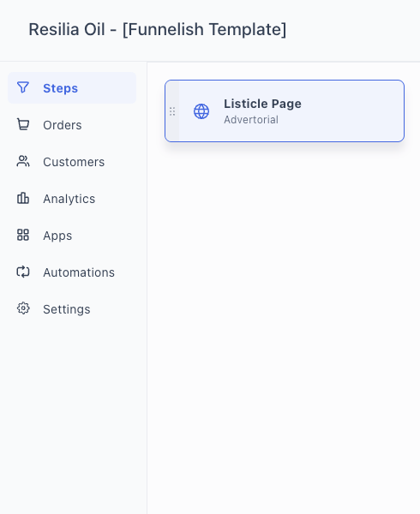Click the bar chart Analytics icon
Image resolution: width=420 pixels, height=514 pixels.
(23, 199)
